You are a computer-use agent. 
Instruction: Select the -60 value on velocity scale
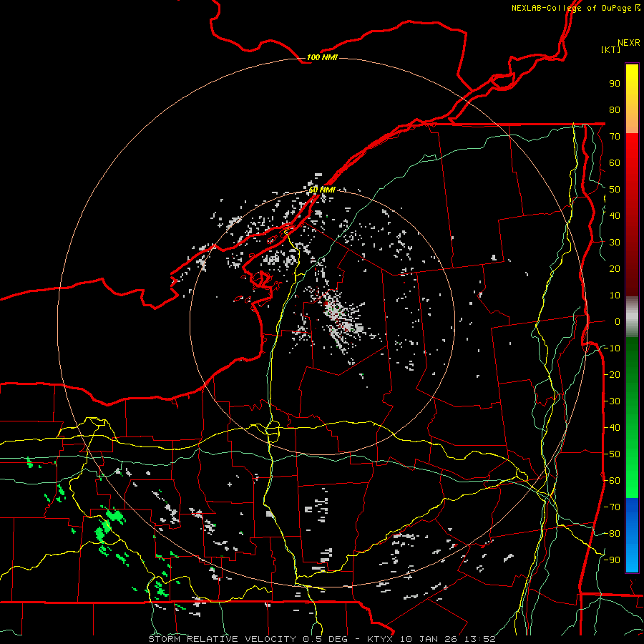[x=612, y=481]
